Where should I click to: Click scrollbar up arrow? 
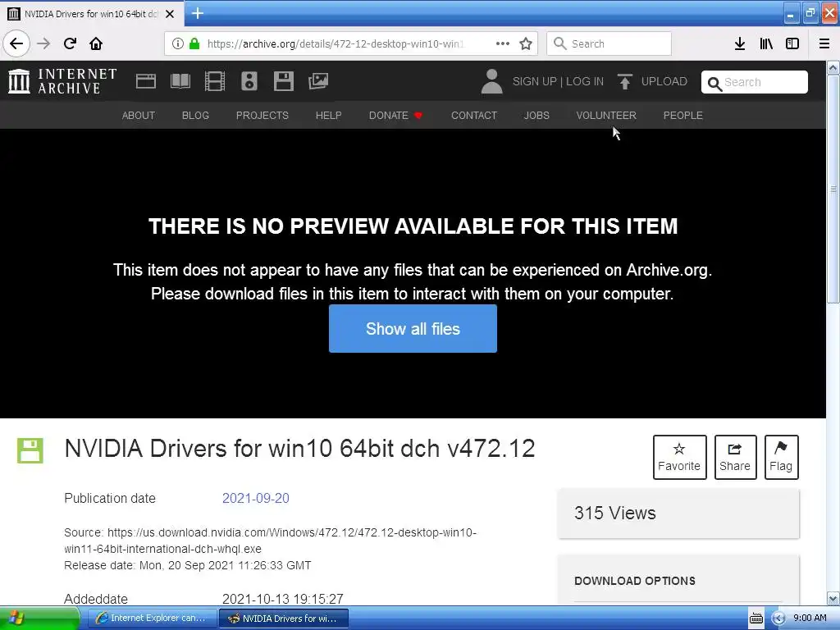833,67
